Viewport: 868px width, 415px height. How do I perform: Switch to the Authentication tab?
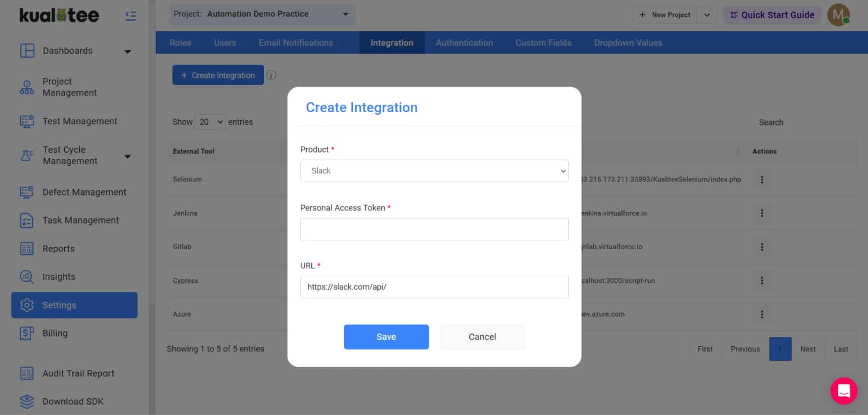pos(464,43)
